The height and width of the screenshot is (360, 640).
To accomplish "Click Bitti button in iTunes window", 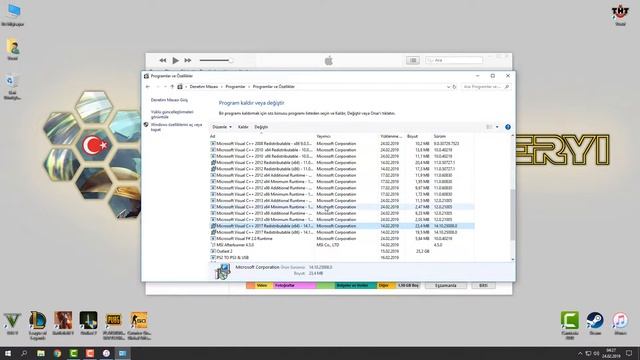I will 483,285.
